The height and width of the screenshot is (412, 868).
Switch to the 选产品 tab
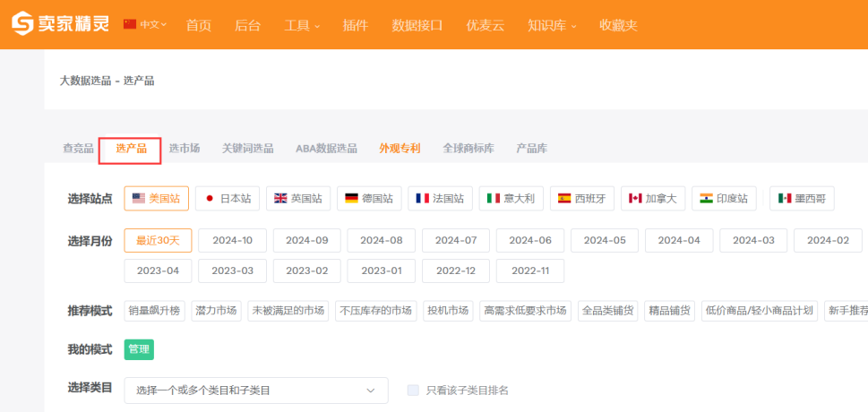pyautogui.click(x=131, y=149)
